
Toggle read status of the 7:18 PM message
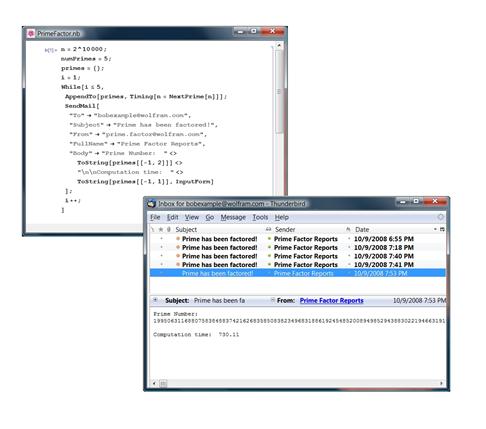(269, 247)
